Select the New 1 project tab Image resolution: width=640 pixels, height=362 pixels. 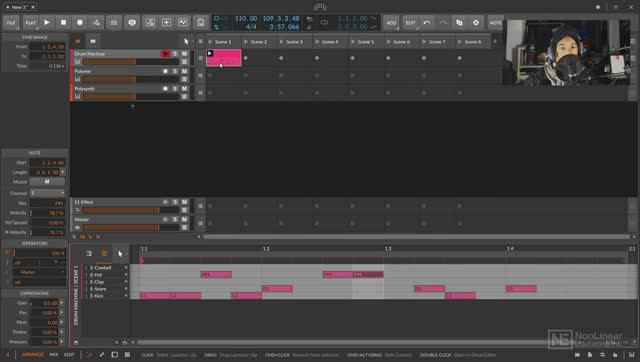click(x=19, y=7)
